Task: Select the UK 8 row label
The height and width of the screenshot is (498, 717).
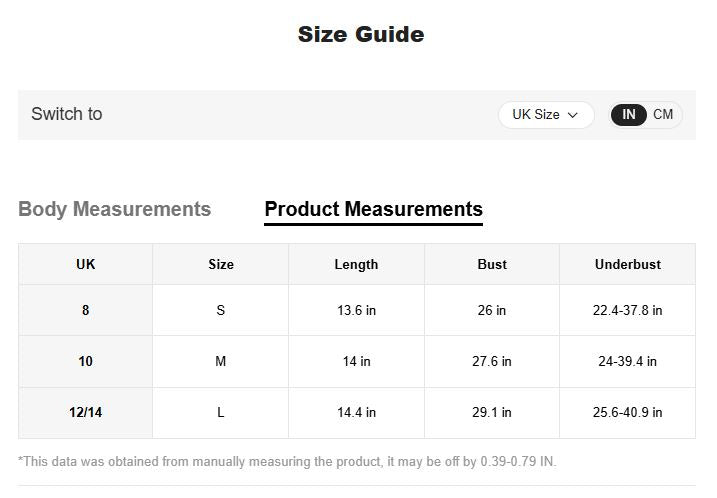Action: coord(86,311)
